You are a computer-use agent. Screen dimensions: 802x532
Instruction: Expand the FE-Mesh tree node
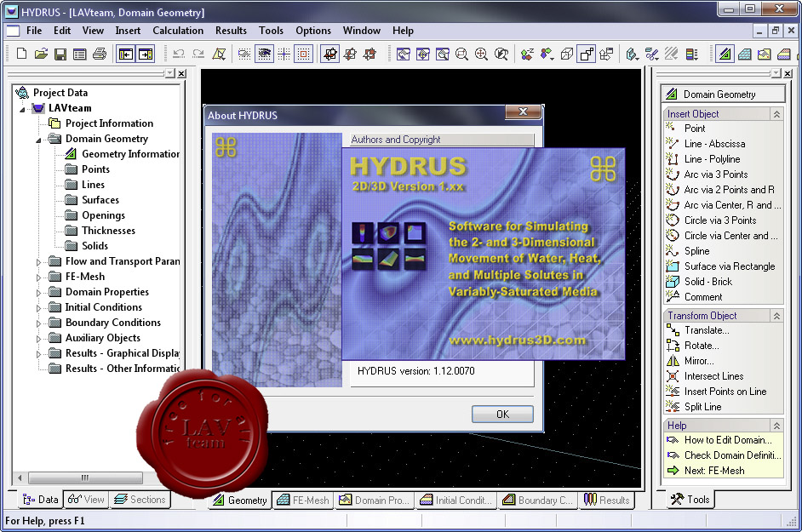pos(38,277)
